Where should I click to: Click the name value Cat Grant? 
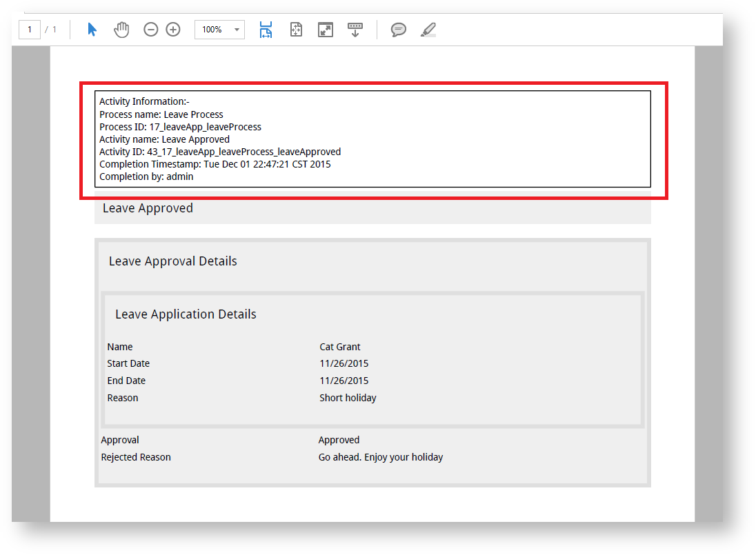click(340, 347)
